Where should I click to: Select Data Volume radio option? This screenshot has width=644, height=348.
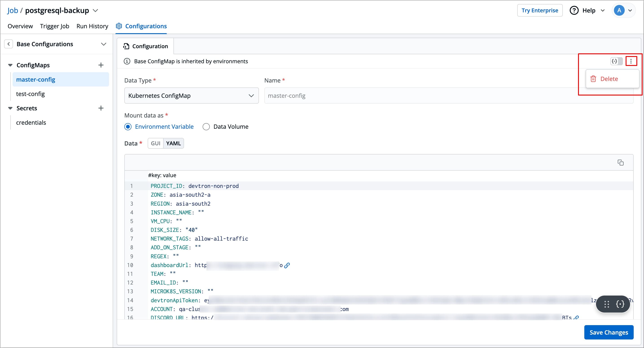[x=206, y=127]
